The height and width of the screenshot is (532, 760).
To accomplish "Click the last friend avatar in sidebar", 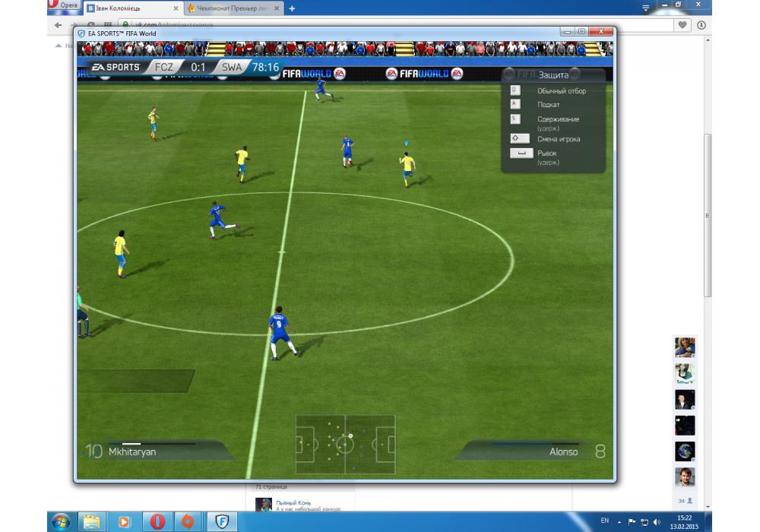I will 685,477.
